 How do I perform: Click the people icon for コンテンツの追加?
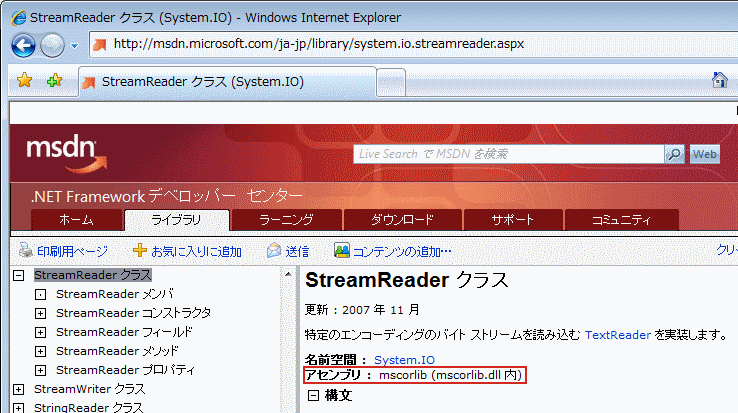pos(342,250)
